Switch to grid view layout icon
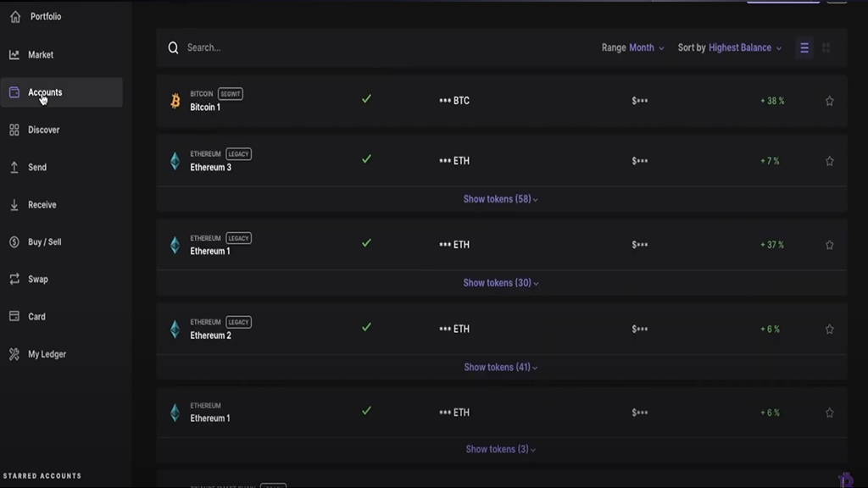The width and height of the screenshot is (868, 488). [x=826, y=48]
